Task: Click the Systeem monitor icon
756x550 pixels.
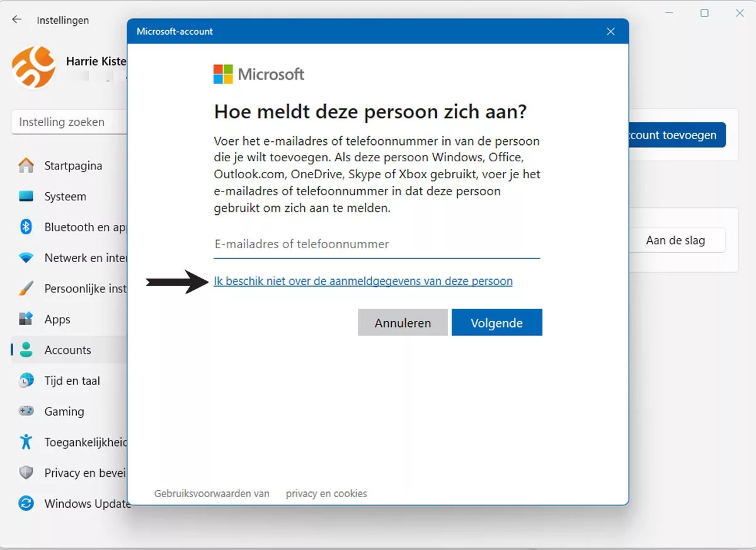Action: pyautogui.click(x=26, y=197)
